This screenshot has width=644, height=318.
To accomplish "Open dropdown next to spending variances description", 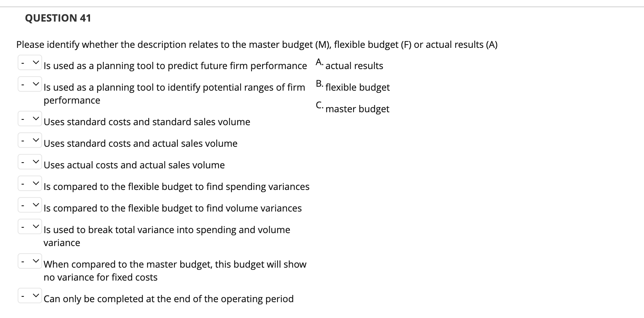I will coord(30,183).
